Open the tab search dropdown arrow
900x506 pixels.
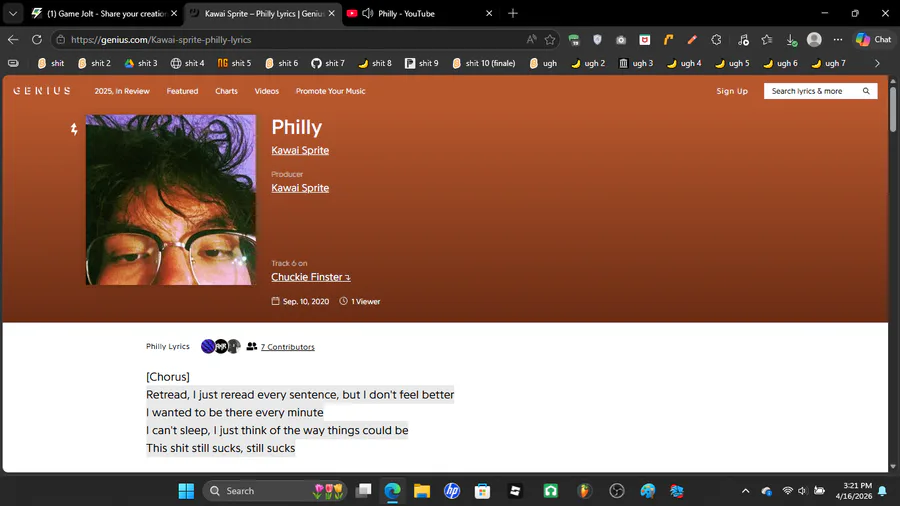coord(13,13)
